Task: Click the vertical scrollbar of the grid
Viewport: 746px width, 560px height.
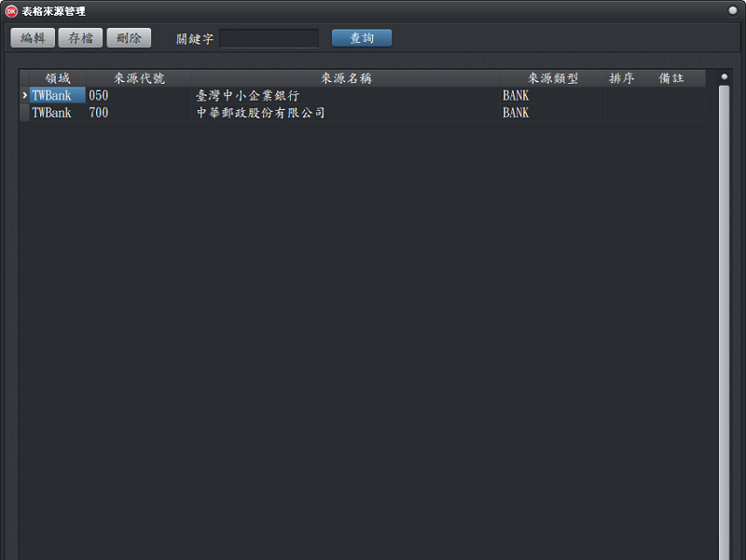Action: [725, 322]
